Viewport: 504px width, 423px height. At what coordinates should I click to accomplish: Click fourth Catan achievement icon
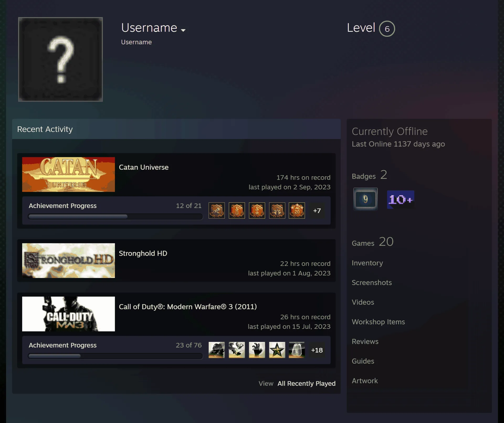pos(277,210)
